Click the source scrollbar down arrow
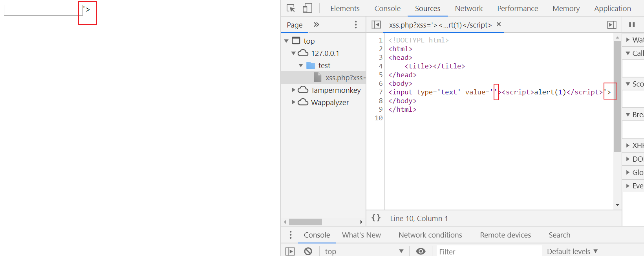Image resolution: width=644 pixels, height=256 pixels. [617, 205]
